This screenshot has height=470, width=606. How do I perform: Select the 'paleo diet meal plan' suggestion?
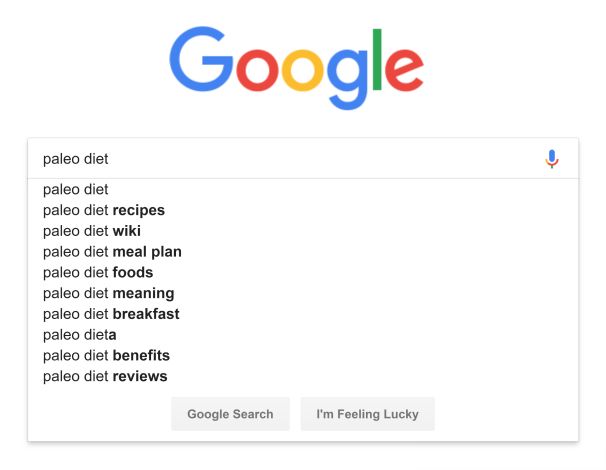(112, 252)
